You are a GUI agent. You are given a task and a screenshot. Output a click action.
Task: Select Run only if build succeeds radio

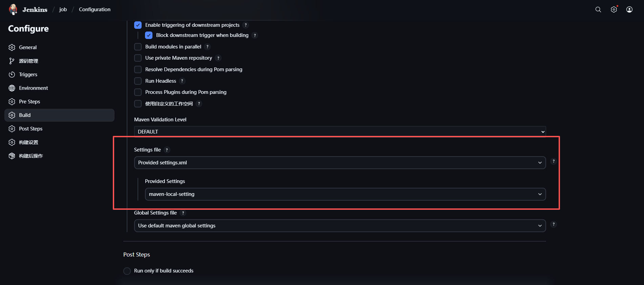(x=127, y=271)
